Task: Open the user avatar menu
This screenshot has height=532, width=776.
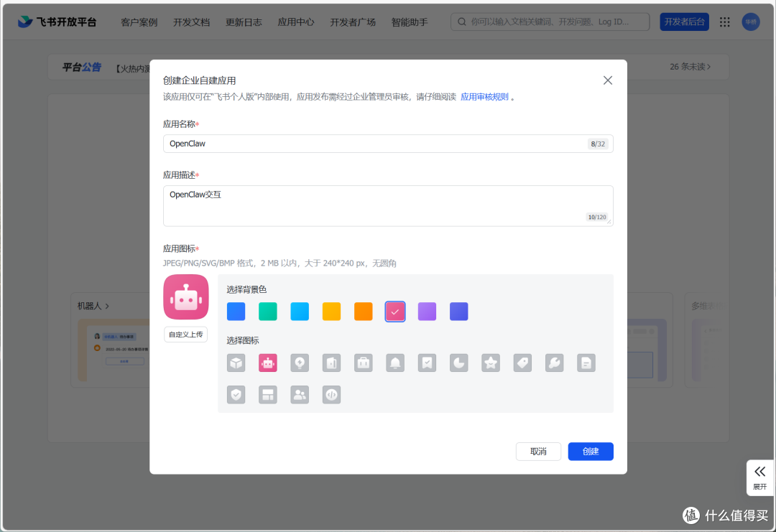Action: [751, 22]
